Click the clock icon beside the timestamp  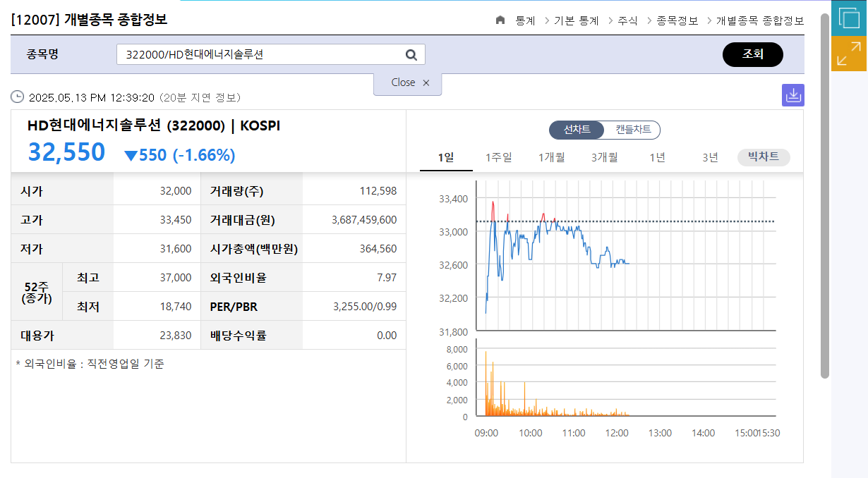17,97
